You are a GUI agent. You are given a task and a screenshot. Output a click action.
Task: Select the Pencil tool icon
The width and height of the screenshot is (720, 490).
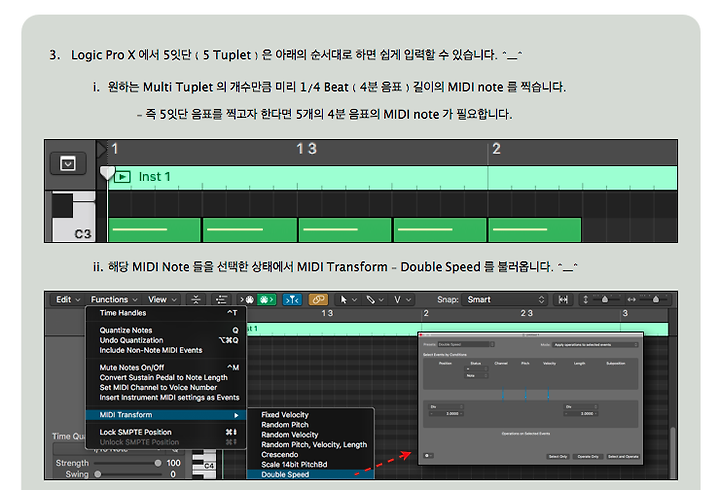[x=371, y=299]
